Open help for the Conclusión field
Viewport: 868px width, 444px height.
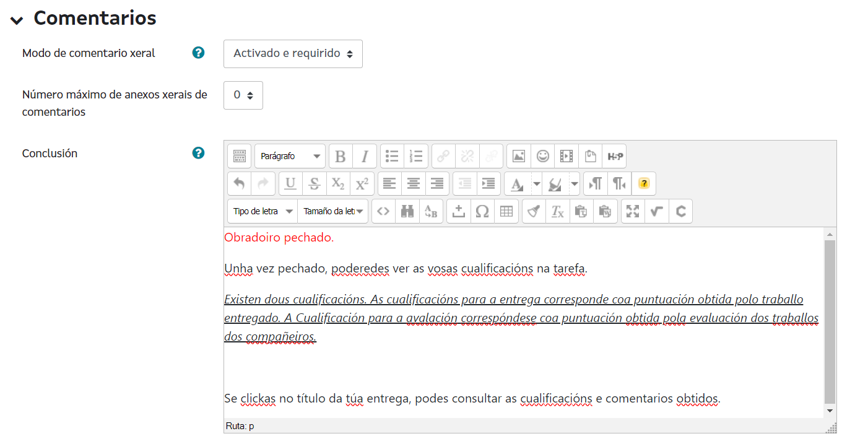(x=198, y=153)
